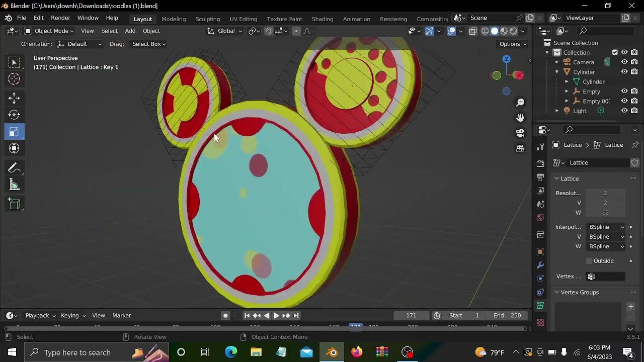Toggle the snapping magnet
Screen dimensions: 644x362
point(269,31)
